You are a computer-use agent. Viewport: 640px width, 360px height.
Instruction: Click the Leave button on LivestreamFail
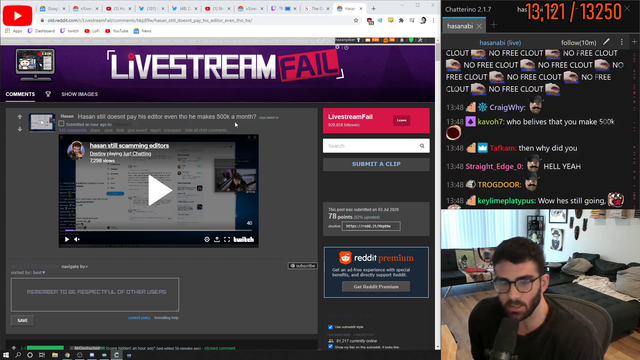(x=402, y=120)
